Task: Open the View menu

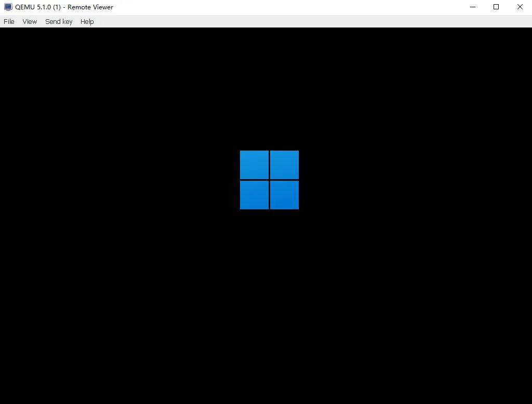Action: tap(30, 21)
